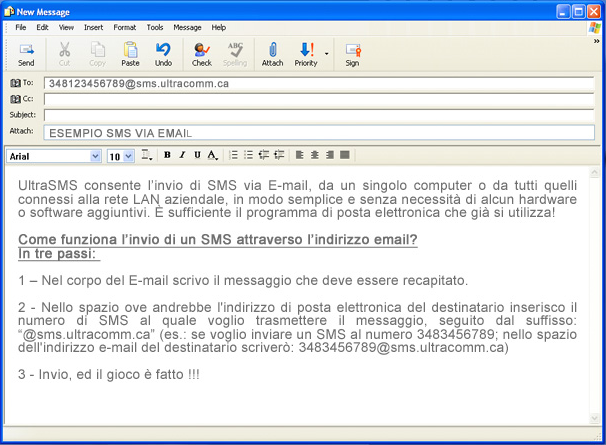Image resolution: width=606 pixels, height=445 pixels.
Task: Check names with the Check icon
Action: coord(202,54)
